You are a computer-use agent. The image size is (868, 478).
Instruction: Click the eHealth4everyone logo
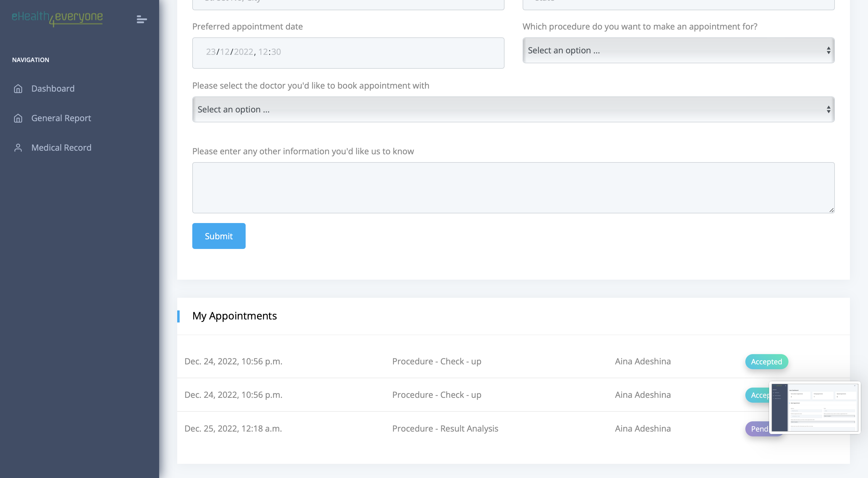(x=57, y=18)
